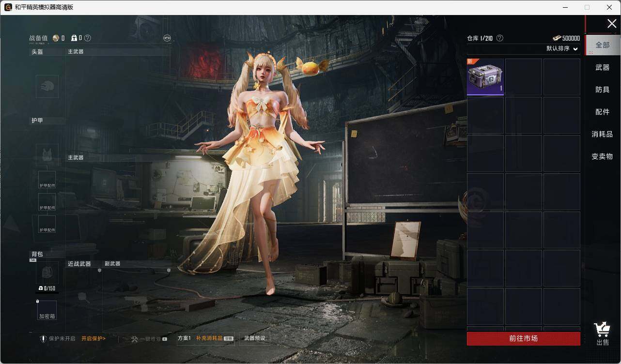Open the 变卖物 category tab
Image resolution: width=621 pixels, height=364 pixels.
pyautogui.click(x=603, y=156)
